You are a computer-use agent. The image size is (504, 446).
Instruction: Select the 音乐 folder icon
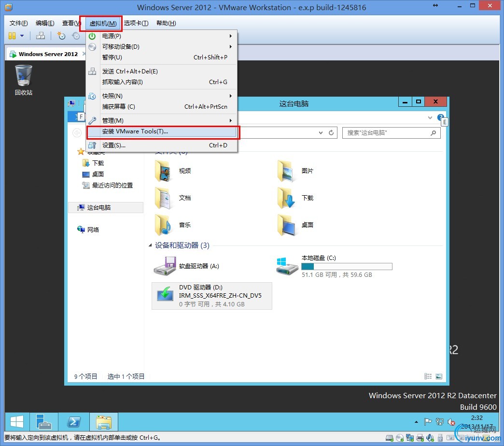163,225
